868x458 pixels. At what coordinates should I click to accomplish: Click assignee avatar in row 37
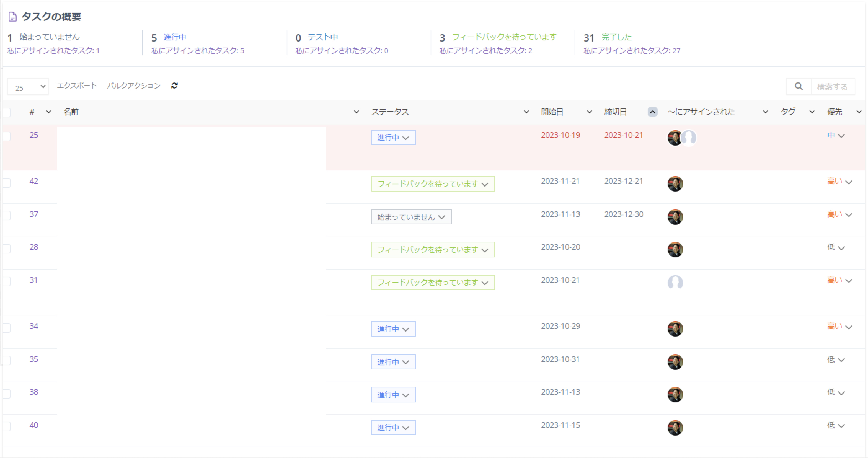coord(675,217)
